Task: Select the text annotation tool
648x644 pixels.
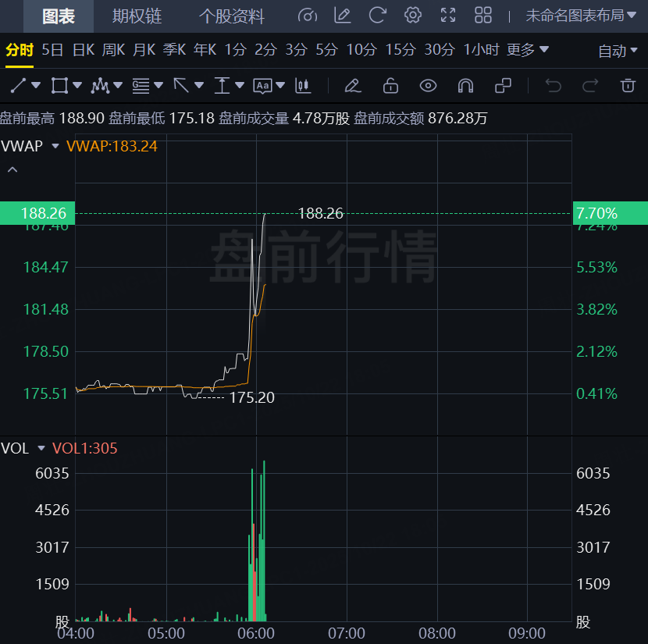Action: pos(262,86)
